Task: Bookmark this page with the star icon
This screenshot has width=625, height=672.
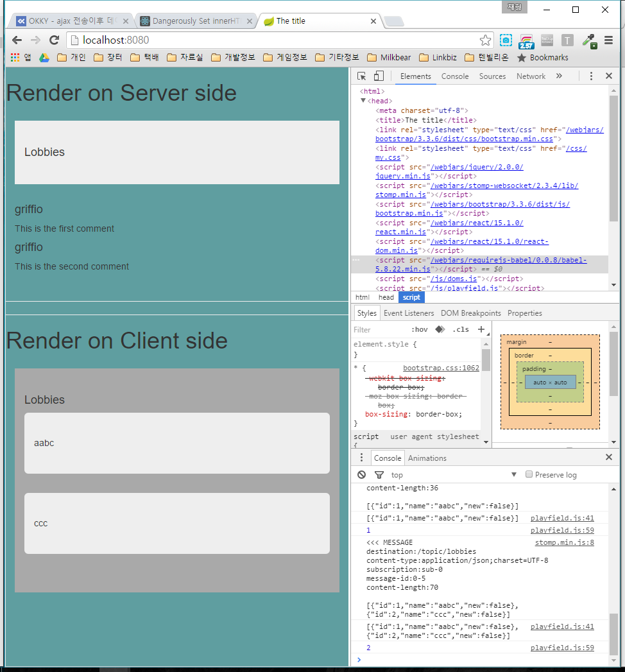Action: coord(485,40)
